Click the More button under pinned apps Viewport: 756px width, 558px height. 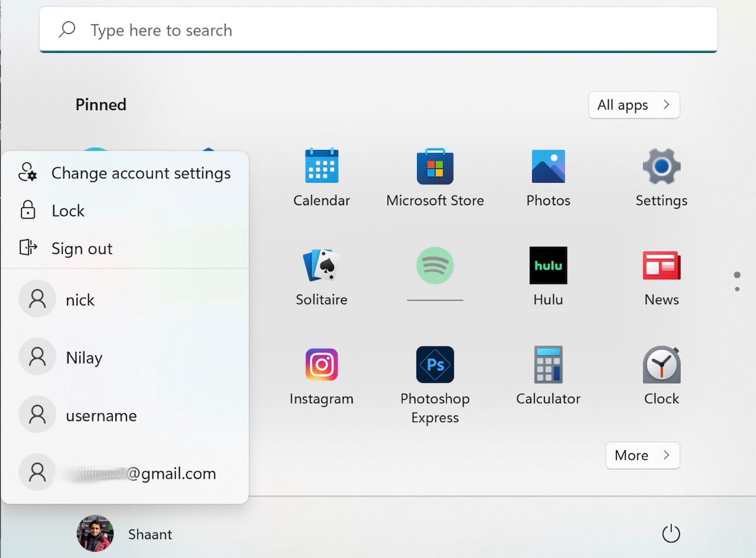click(x=643, y=455)
